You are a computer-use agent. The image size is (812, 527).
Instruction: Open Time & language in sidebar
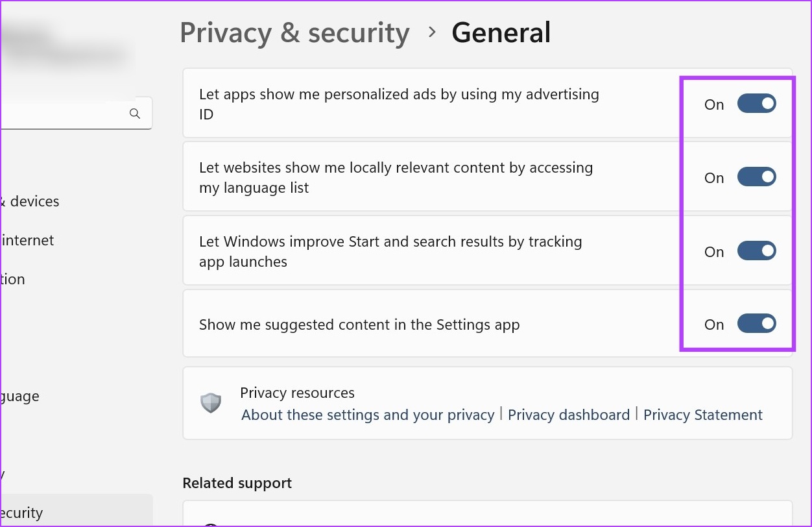point(19,396)
